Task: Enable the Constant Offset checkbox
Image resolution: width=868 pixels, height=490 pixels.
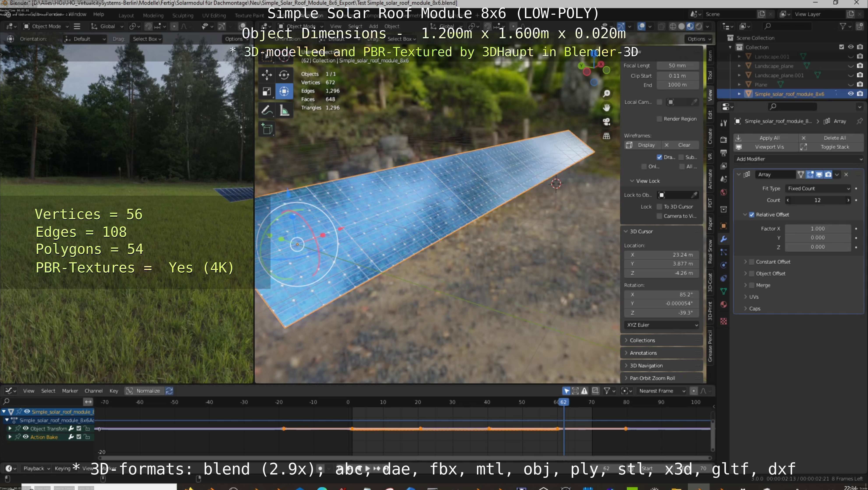Action: tap(751, 262)
